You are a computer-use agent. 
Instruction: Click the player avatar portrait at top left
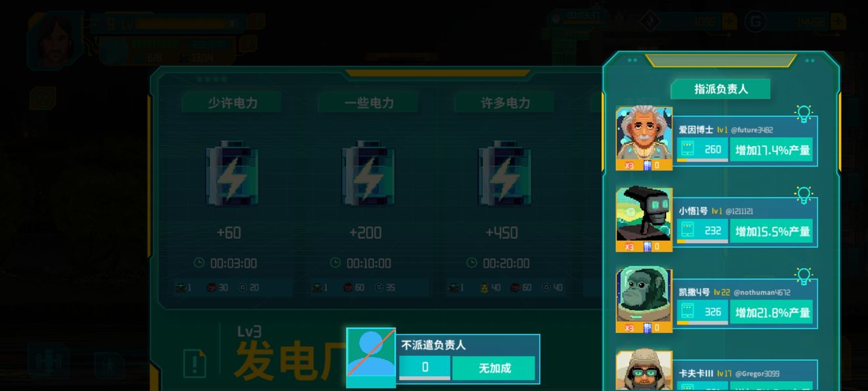(x=56, y=39)
